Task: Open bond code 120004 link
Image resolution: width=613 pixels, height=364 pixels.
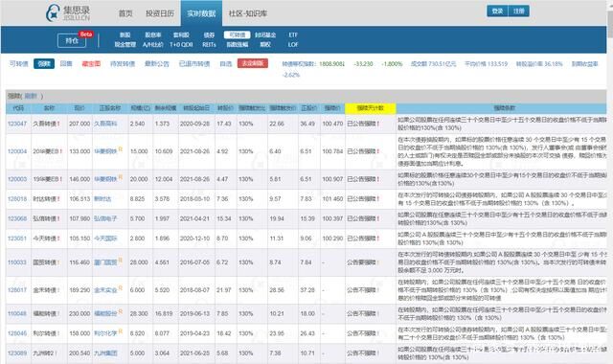Action: click(x=17, y=151)
